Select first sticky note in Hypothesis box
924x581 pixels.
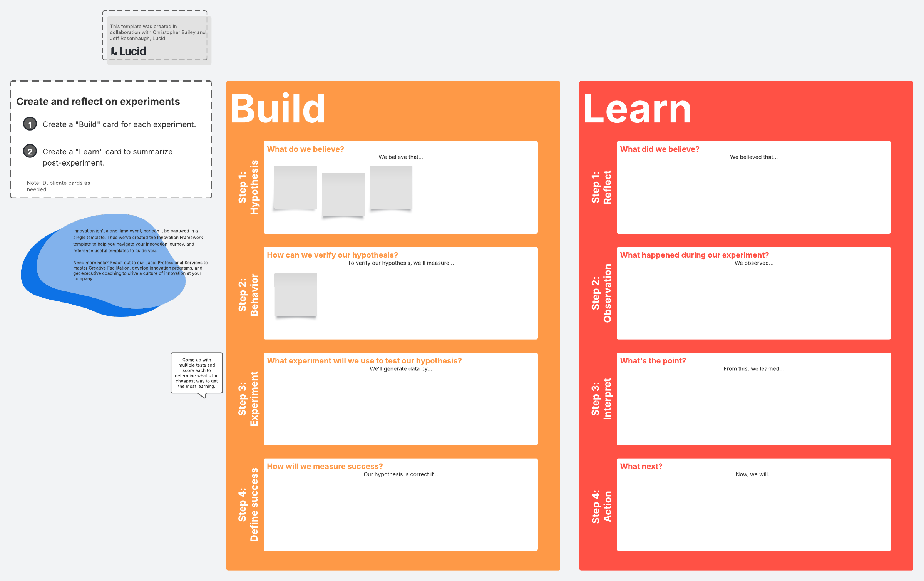[295, 188]
